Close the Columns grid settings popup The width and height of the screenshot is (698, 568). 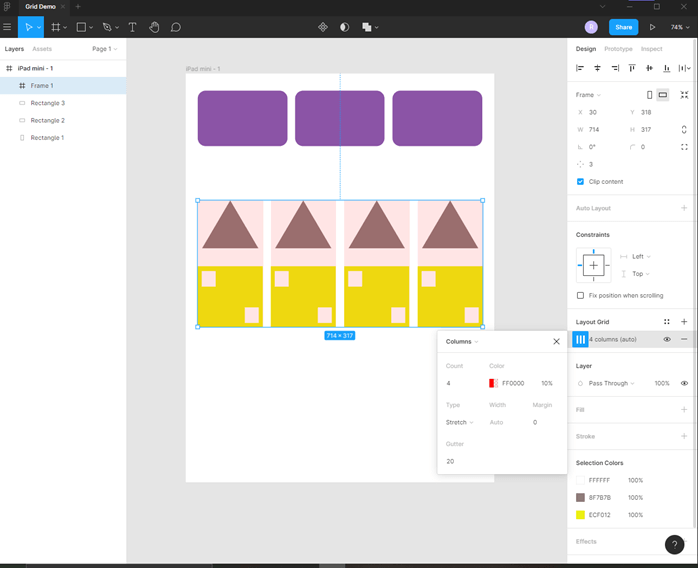[556, 341]
